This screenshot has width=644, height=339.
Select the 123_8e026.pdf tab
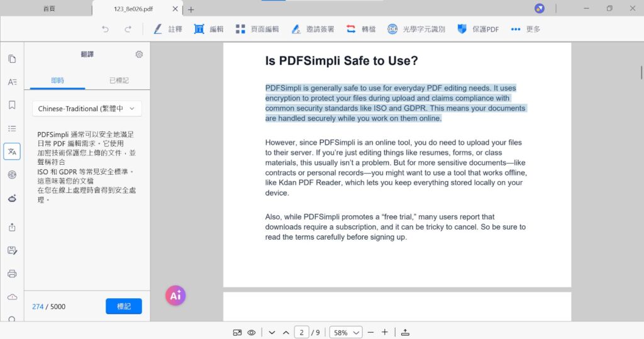click(x=133, y=9)
